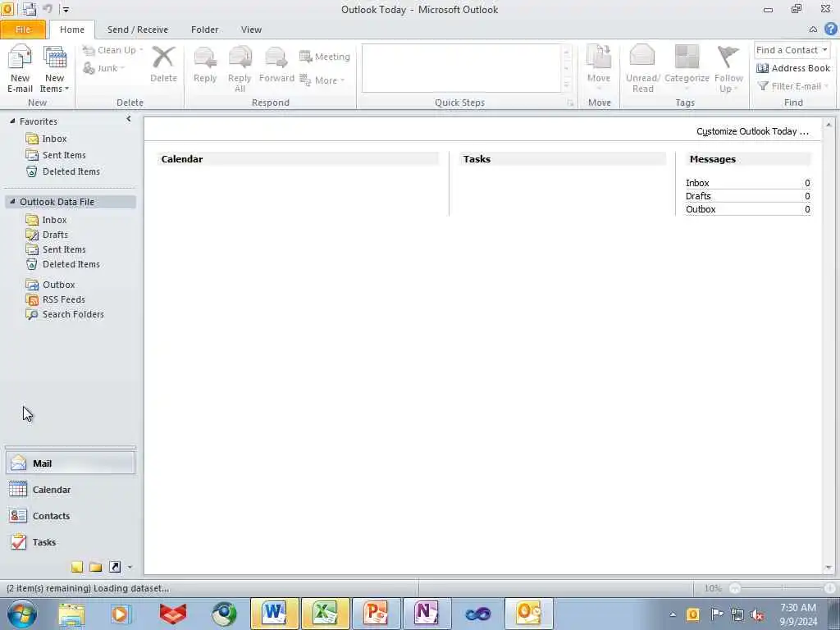Switch to the Tasks module
Viewport: 840px width, 630px height.
coord(71,541)
